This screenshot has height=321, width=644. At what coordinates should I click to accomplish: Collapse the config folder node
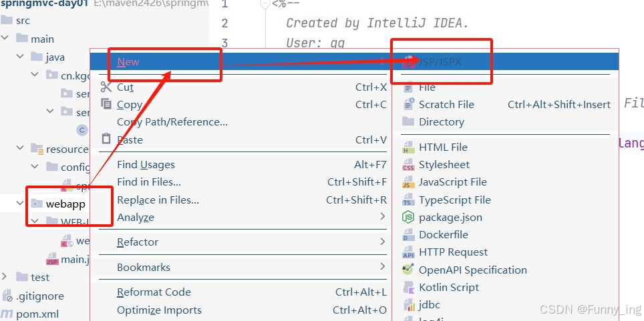coord(35,167)
